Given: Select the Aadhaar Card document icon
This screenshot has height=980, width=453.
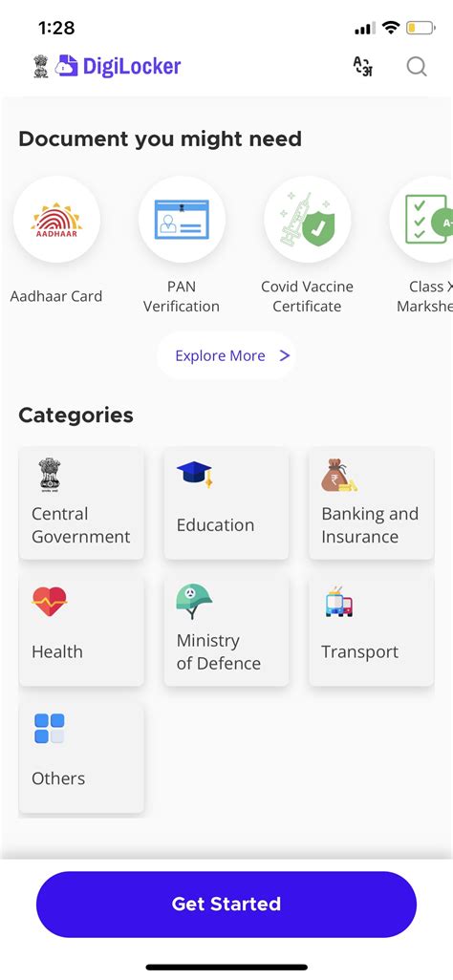Looking at the screenshot, I should [x=57, y=220].
